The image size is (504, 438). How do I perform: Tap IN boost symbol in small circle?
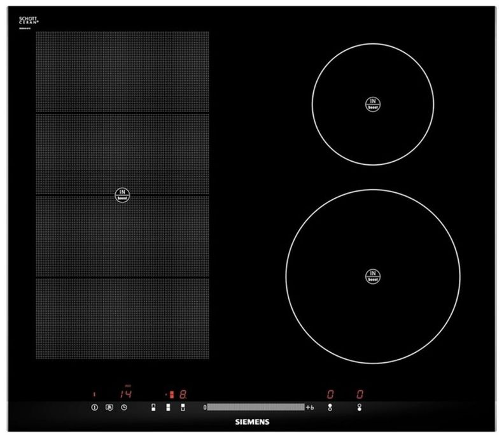pos(373,104)
